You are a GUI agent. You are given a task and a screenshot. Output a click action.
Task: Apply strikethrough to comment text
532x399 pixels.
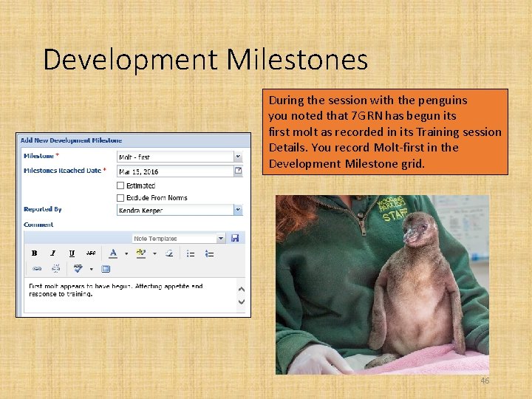(91, 253)
